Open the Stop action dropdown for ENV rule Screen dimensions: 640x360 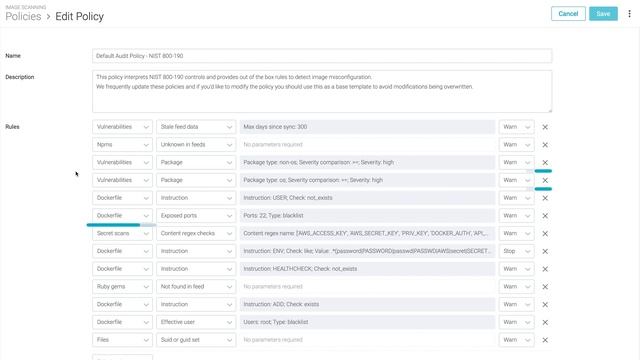pos(516,251)
